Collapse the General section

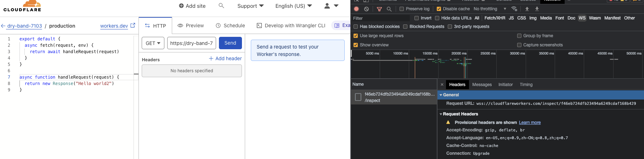click(x=441, y=95)
